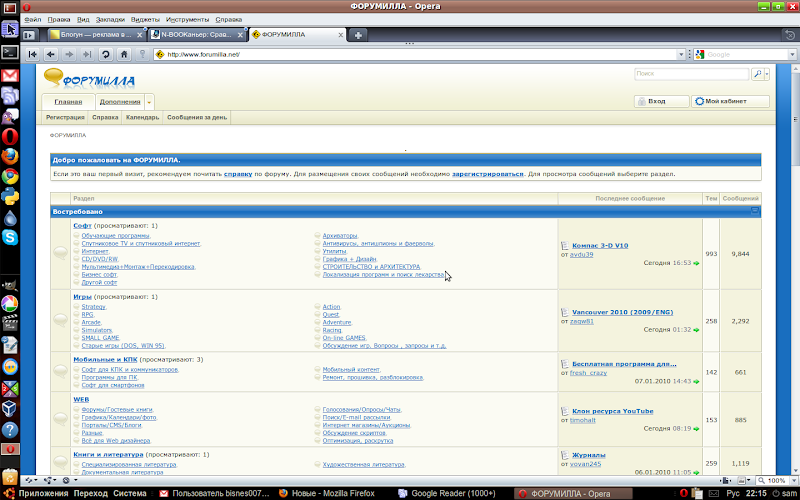Open the Календарь link
The height and width of the screenshot is (500, 800).
tap(142, 117)
